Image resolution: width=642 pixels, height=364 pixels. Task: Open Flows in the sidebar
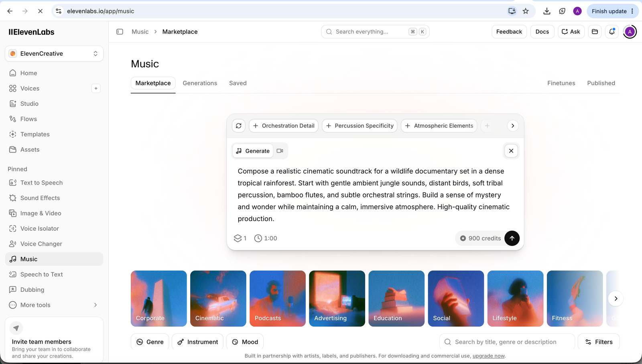54,119
